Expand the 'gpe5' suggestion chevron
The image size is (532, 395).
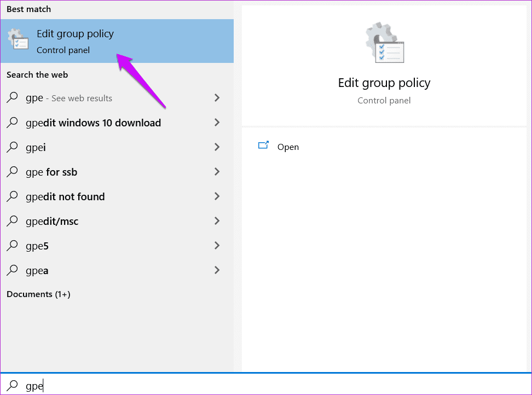click(x=217, y=246)
